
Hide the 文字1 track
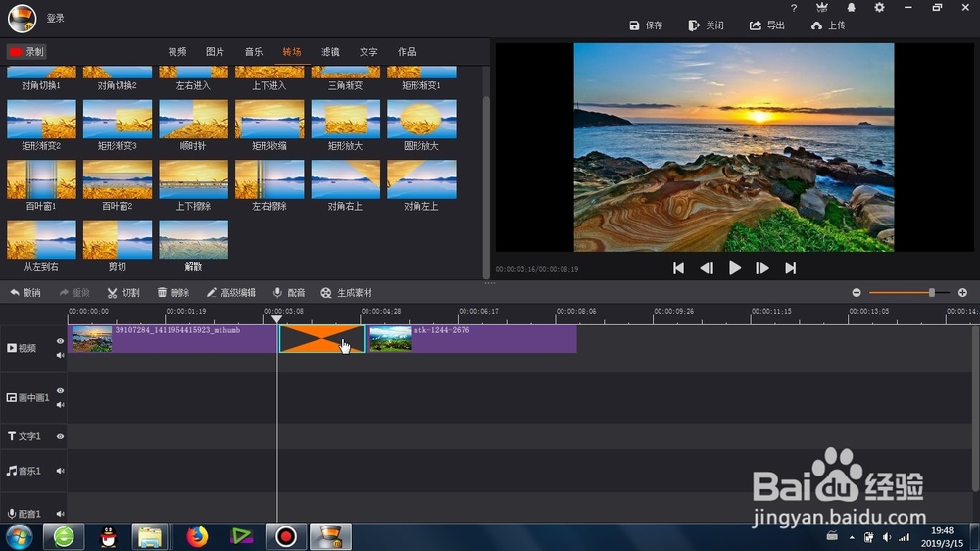point(60,436)
